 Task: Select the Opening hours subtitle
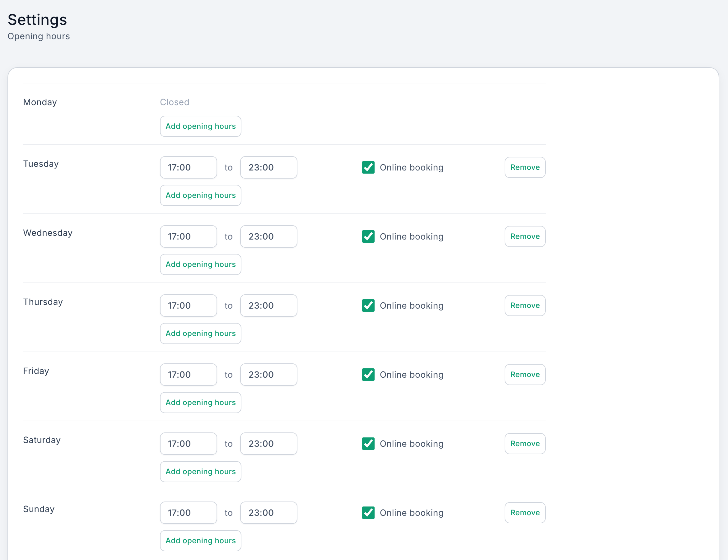click(x=39, y=36)
